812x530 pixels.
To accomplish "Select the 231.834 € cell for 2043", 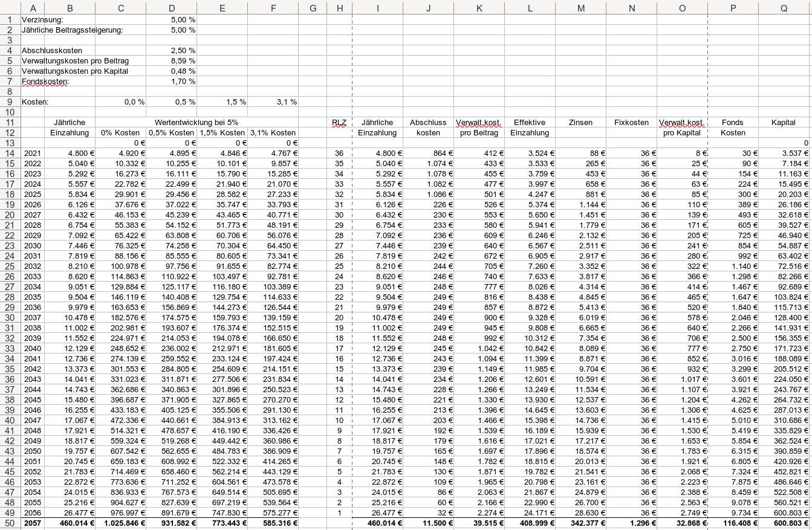I will (273, 379).
